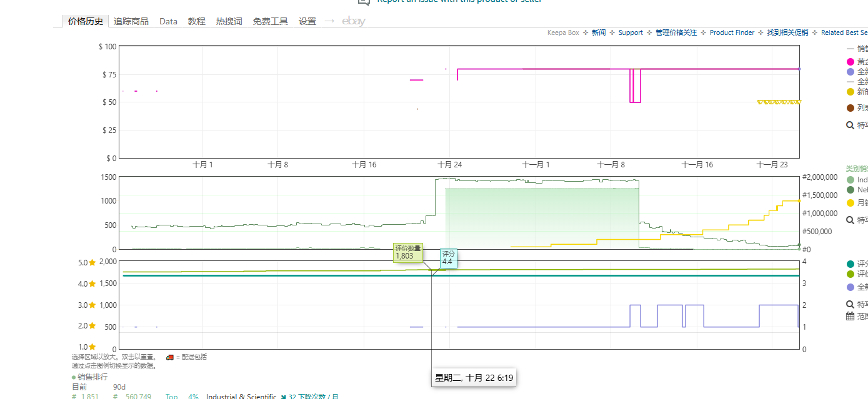Open the 价格历史 tab
The width and height of the screenshot is (868, 399).
[86, 21]
